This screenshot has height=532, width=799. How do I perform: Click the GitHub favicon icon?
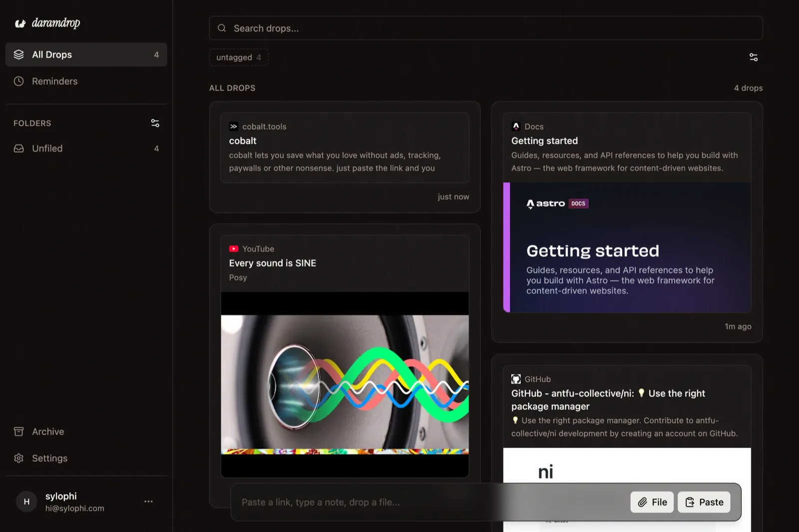coord(516,379)
